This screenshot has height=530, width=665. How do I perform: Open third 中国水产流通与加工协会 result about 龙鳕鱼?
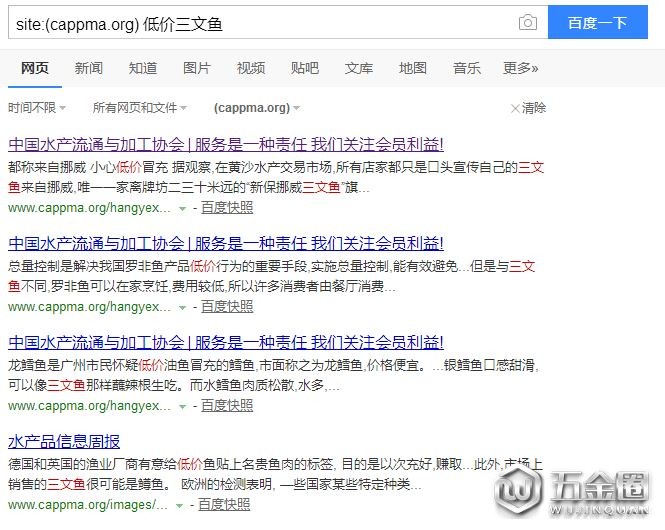click(x=226, y=342)
